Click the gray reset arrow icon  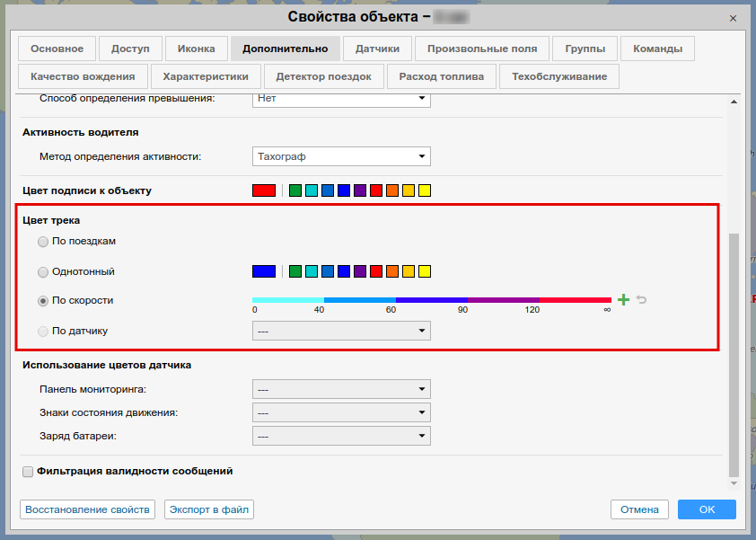pos(641,300)
